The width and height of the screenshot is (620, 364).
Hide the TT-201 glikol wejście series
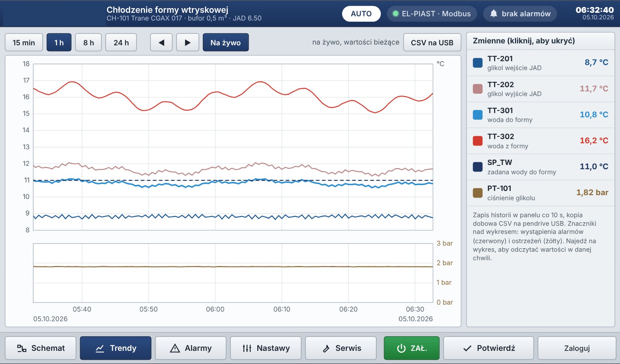(541, 63)
